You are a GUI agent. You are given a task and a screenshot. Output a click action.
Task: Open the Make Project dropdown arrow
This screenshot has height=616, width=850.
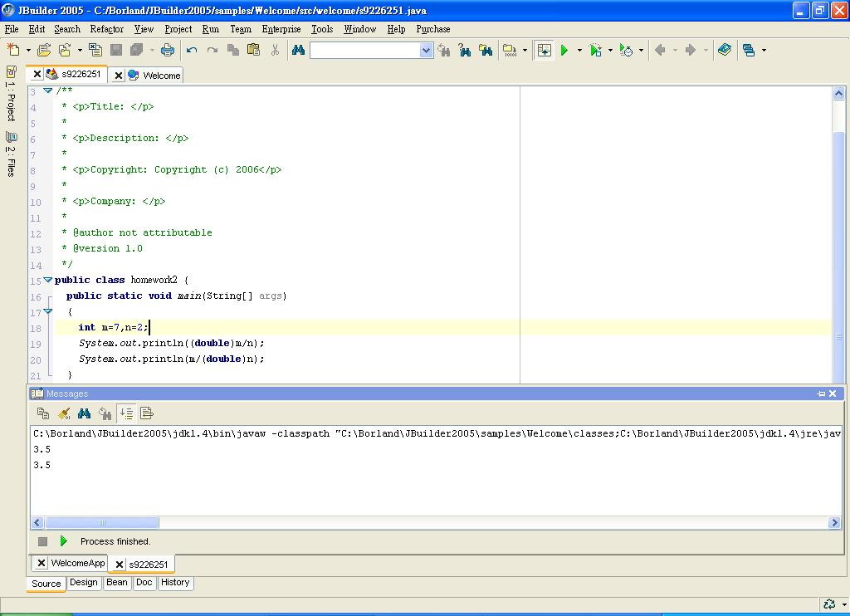click(x=525, y=51)
